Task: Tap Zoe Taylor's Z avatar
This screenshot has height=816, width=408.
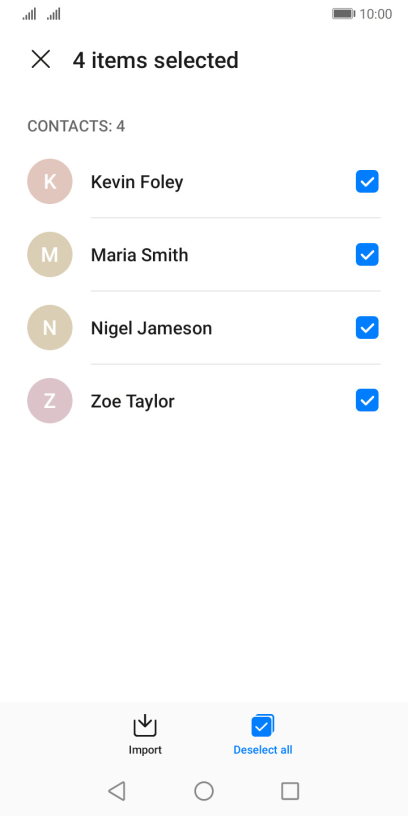Action: [49, 401]
